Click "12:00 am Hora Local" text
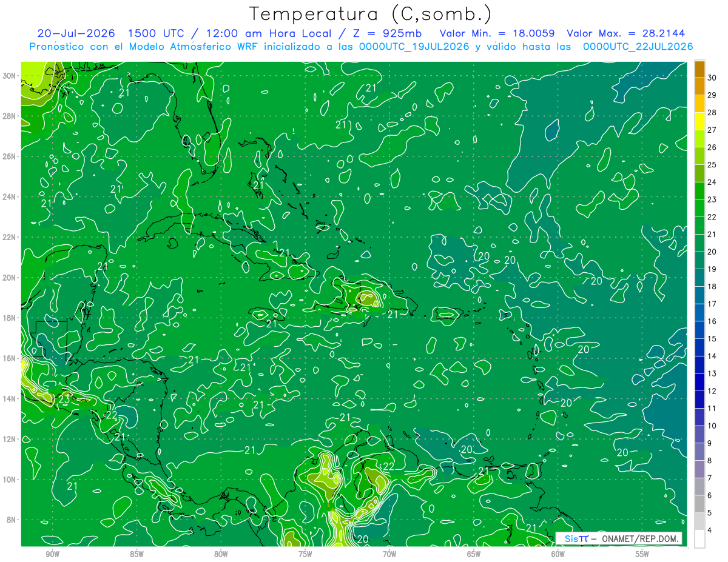 click(269, 33)
